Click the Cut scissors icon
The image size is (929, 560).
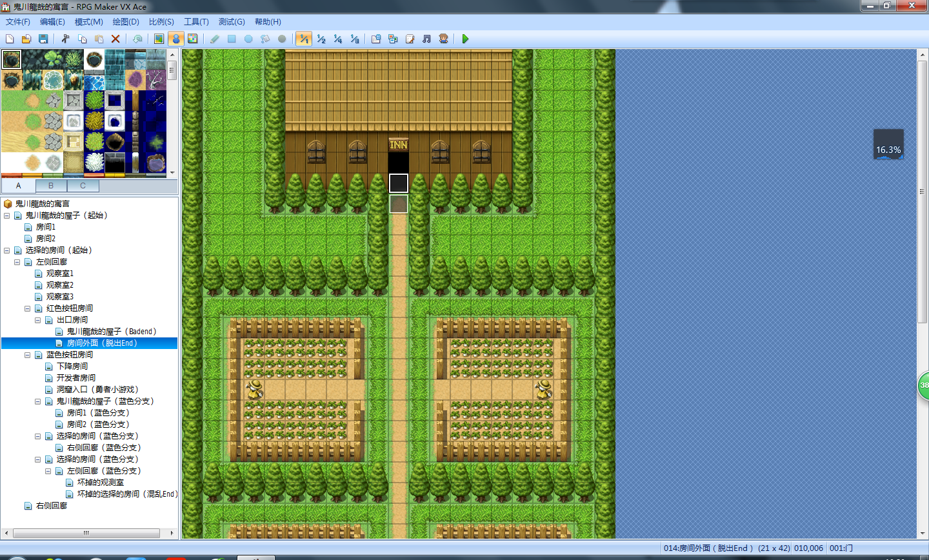point(65,39)
